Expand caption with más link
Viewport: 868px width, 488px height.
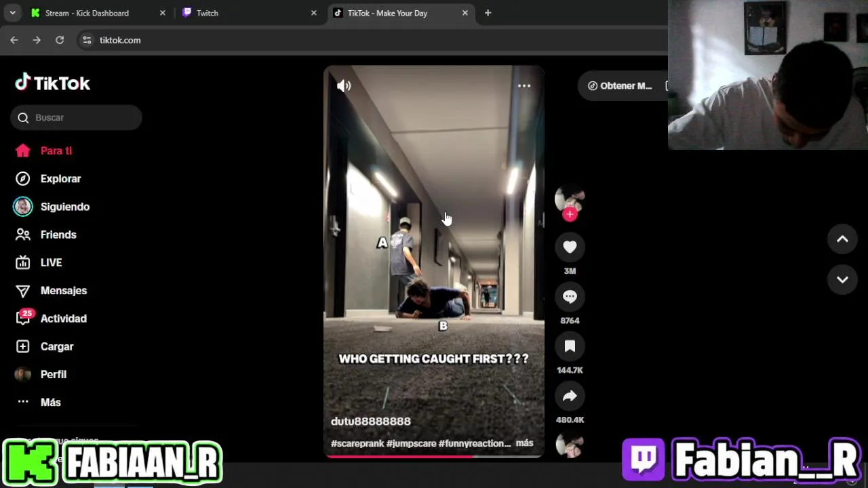(x=524, y=443)
